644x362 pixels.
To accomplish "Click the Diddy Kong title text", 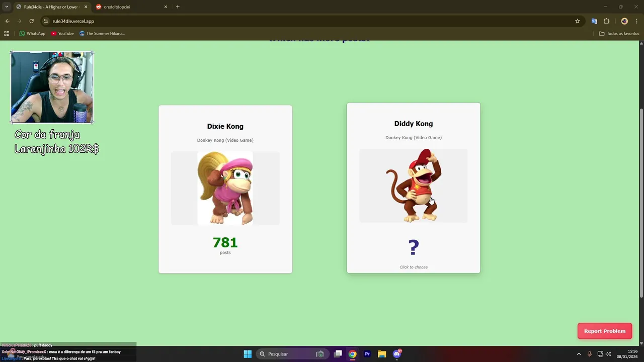I will point(414,124).
